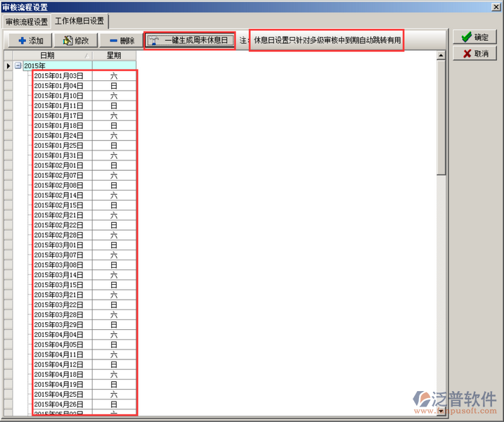Image resolution: width=504 pixels, height=422 pixels.
Task: Click the vertical scrollbar thumb
Action: [441, 117]
